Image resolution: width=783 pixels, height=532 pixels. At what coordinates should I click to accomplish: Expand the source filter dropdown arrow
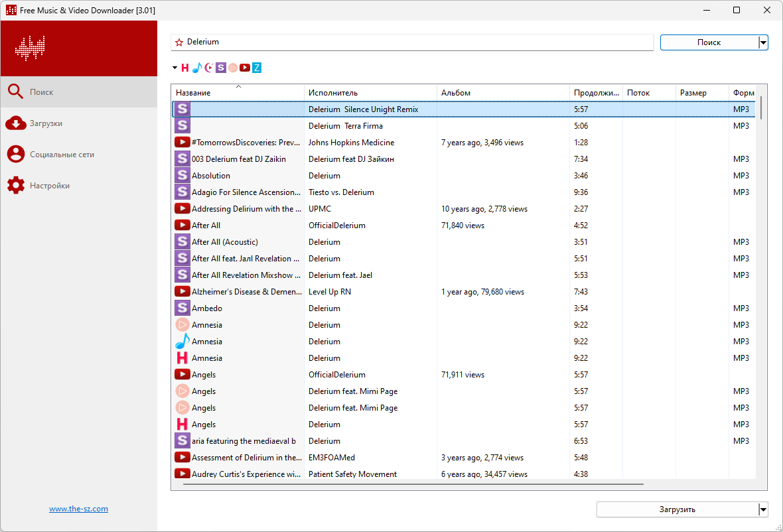(175, 68)
